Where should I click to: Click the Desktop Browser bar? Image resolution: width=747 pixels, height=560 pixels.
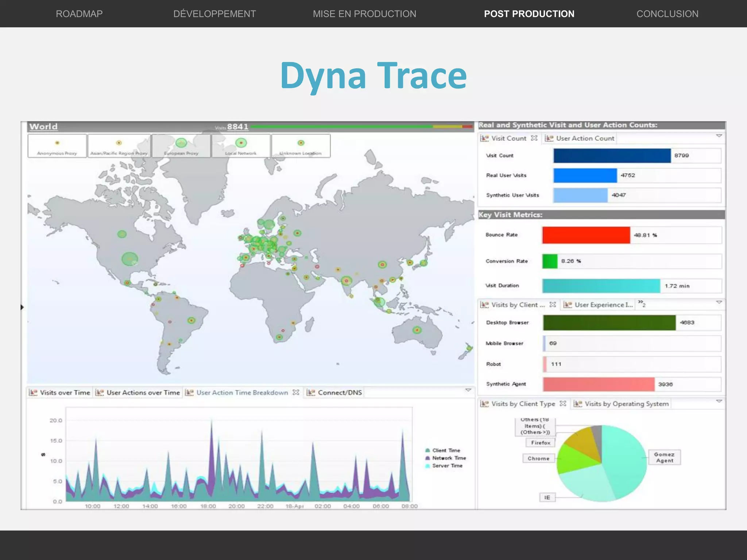609,323
